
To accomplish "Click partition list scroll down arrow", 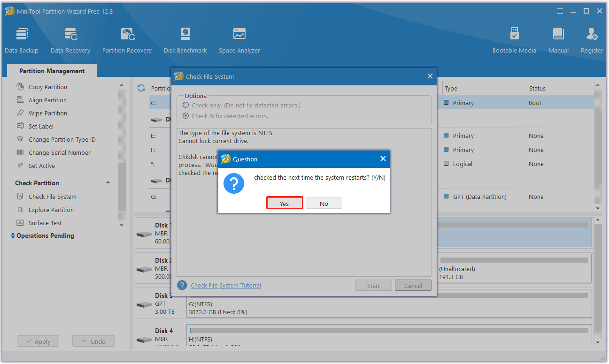I will [x=598, y=208].
